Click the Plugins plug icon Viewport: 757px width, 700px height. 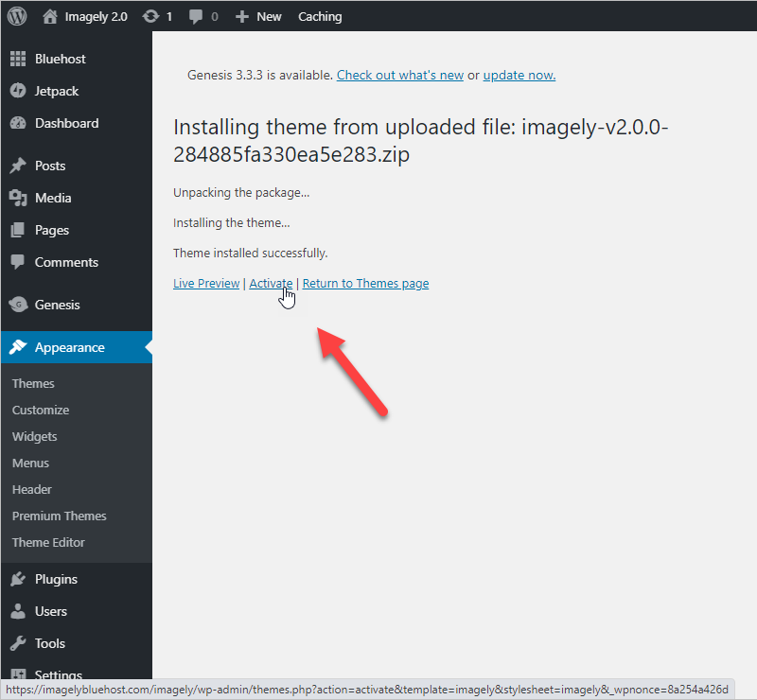(x=18, y=579)
